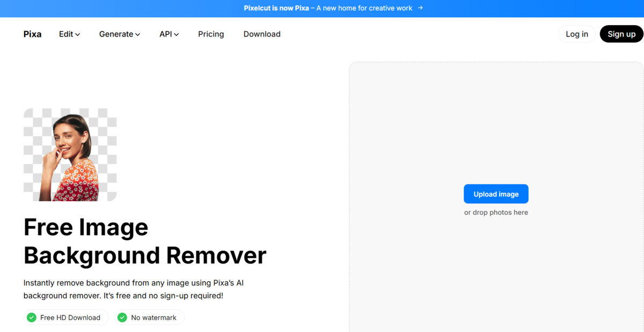The height and width of the screenshot is (332, 644).
Task: Click the black Sign up button
Action: (x=621, y=34)
